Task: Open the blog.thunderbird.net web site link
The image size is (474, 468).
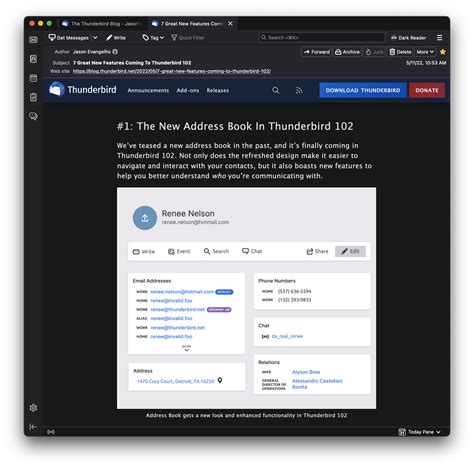Action: tap(172, 71)
